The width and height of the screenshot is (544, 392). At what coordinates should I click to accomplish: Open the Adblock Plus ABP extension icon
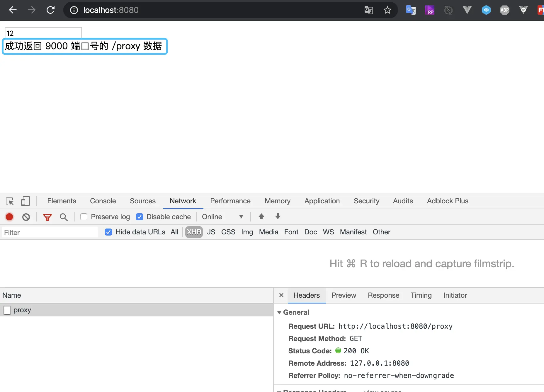coord(505,10)
